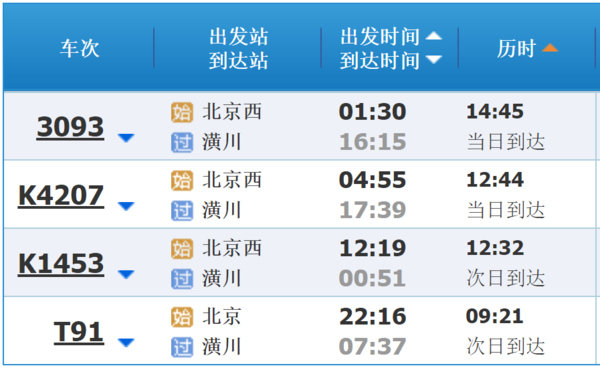
Task: Expand stop details arrow for train K4207
Action: click(126, 206)
